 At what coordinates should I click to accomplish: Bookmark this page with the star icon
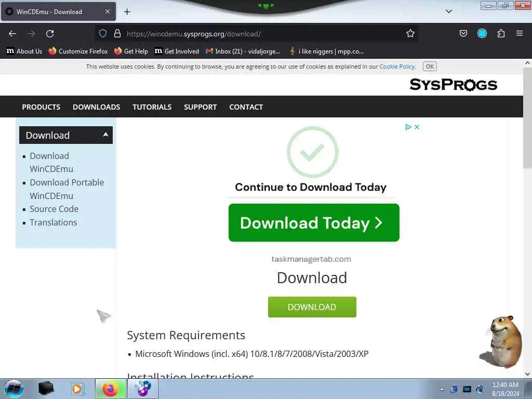(410, 33)
